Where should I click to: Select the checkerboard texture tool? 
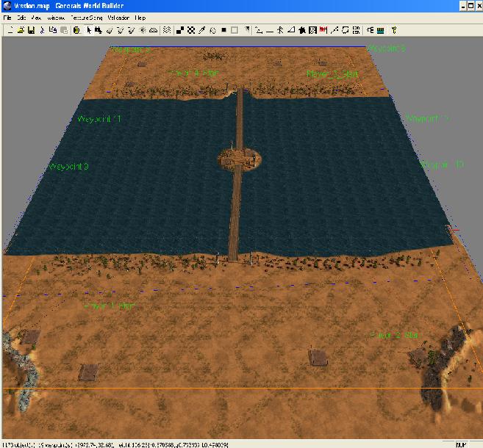click(190, 30)
